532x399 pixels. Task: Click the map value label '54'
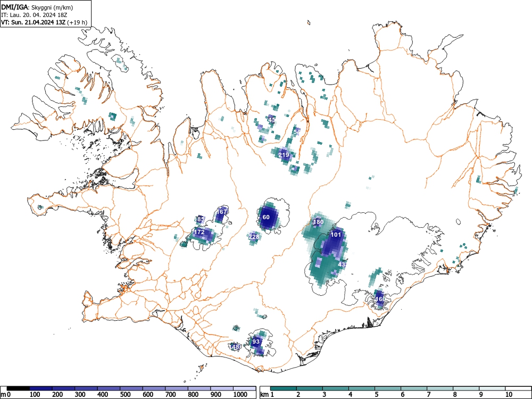coord(297,131)
